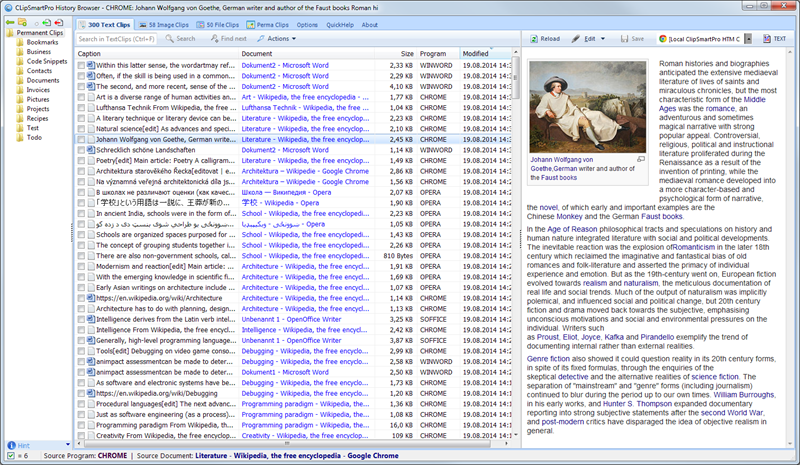Click the Reload icon in preview toolbar
The height and width of the screenshot is (465, 800).
pyautogui.click(x=533, y=38)
